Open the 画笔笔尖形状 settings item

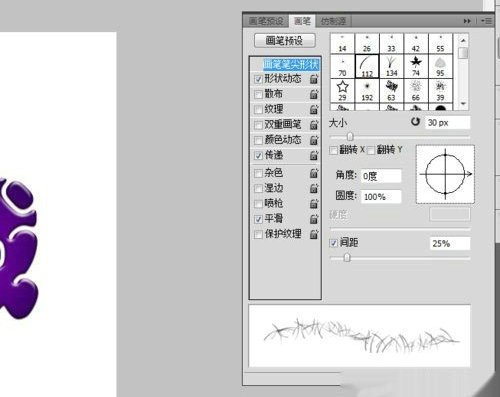(x=291, y=64)
